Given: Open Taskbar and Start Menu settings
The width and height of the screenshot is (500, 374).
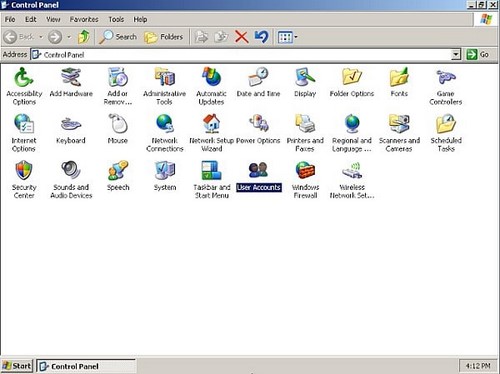Looking at the screenshot, I should coord(212,179).
